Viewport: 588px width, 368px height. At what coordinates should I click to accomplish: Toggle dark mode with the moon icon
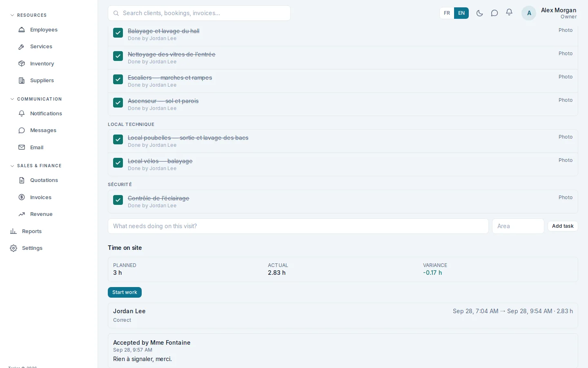(x=480, y=13)
